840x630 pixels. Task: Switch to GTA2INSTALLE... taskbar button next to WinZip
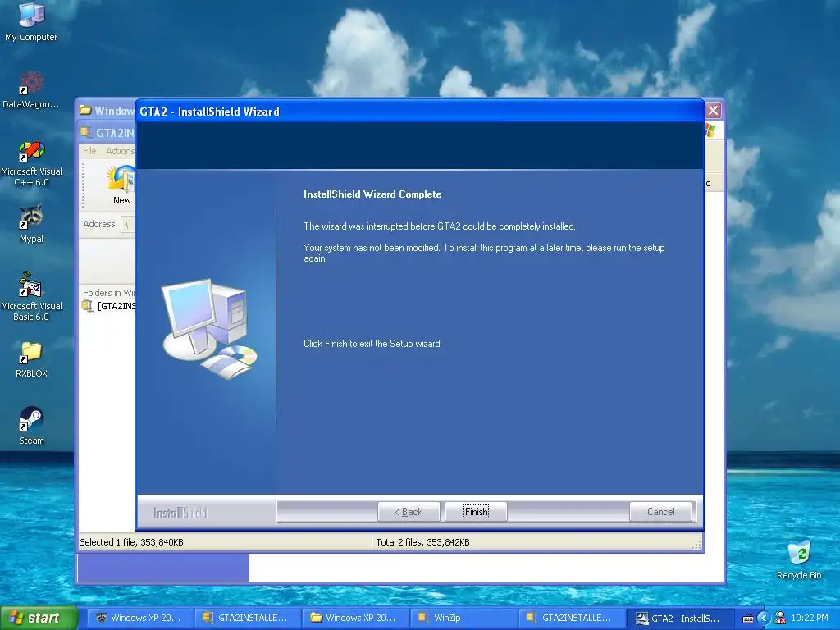click(x=571, y=618)
